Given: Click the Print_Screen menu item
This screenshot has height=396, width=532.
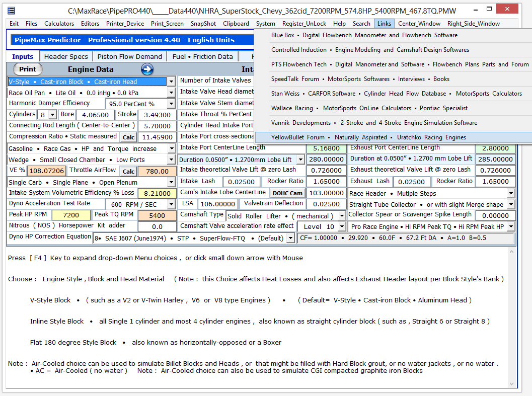Looking at the screenshot, I should [x=167, y=24].
